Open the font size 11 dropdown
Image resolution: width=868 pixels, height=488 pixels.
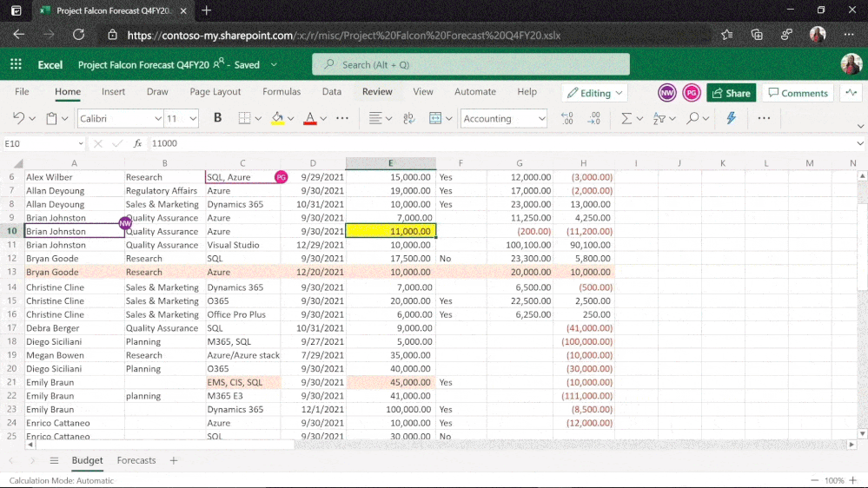pos(193,118)
